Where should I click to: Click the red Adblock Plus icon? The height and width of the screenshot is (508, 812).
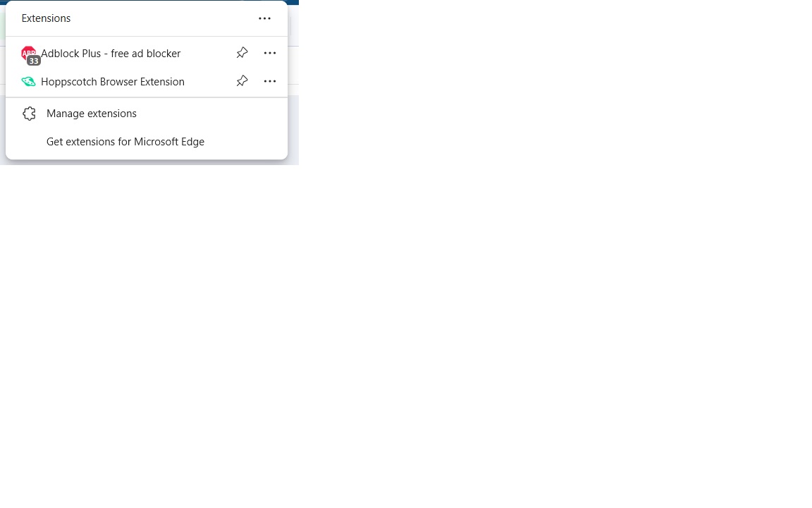tap(27, 52)
